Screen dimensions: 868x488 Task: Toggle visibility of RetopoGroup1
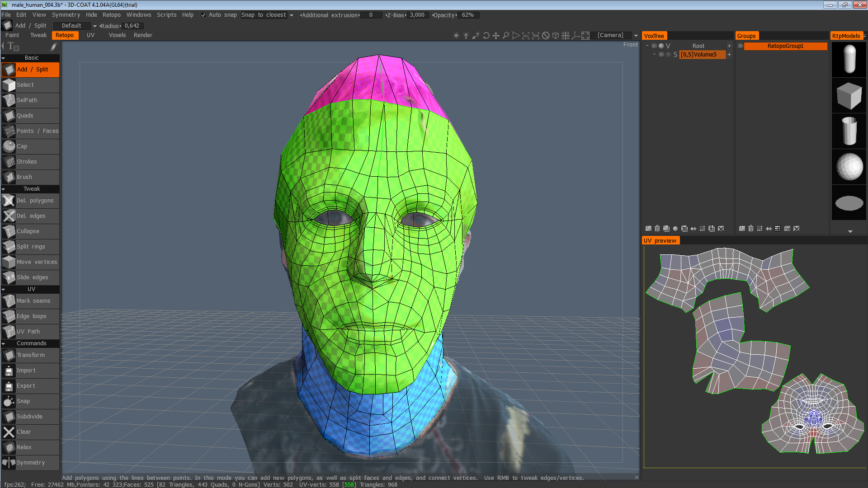pyautogui.click(x=740, y=46)
